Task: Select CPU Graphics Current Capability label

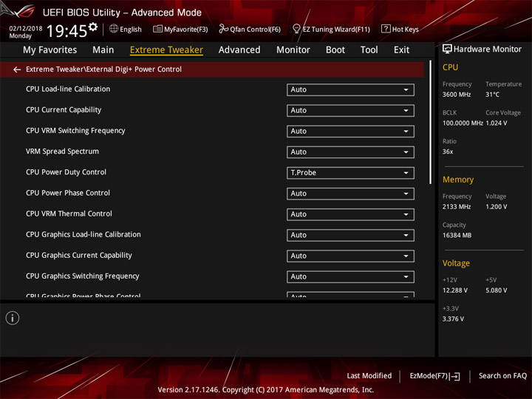Action: (x=79, y=255)
